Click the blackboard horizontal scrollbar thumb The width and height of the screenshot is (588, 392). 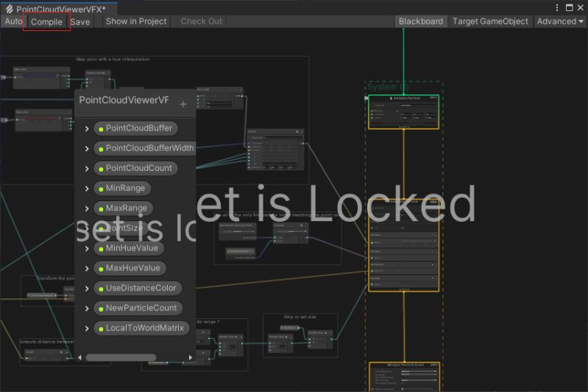tap(121, 357)
